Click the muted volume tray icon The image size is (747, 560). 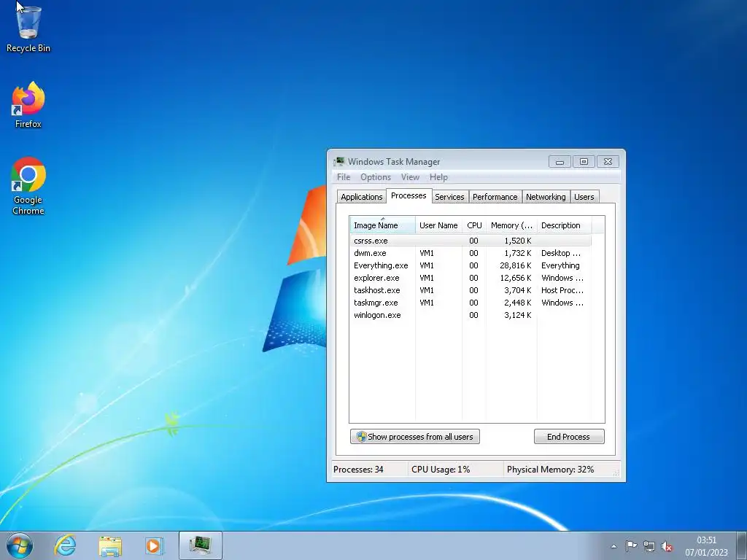[x=667, y=546]
